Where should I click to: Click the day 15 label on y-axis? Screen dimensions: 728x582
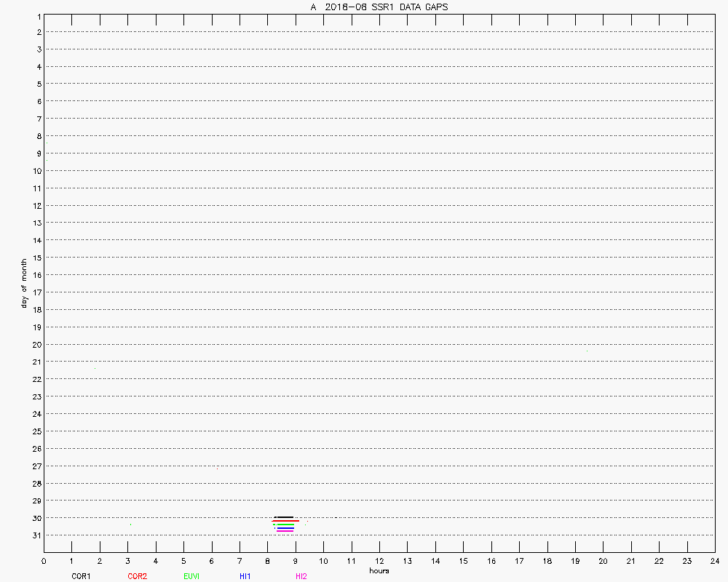tap(35, 258)
